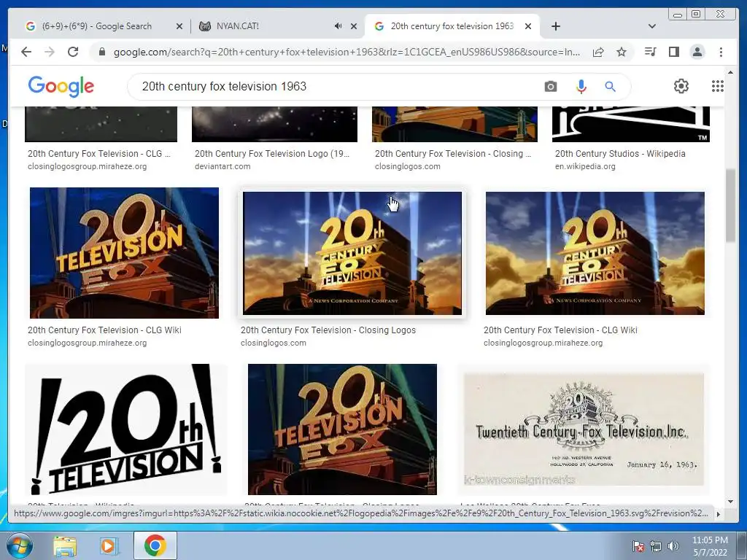Open left 20th Television Fox CLG Wiki thumbnail
The width and height of the screenshot is (747, 560).
point(124,253)
